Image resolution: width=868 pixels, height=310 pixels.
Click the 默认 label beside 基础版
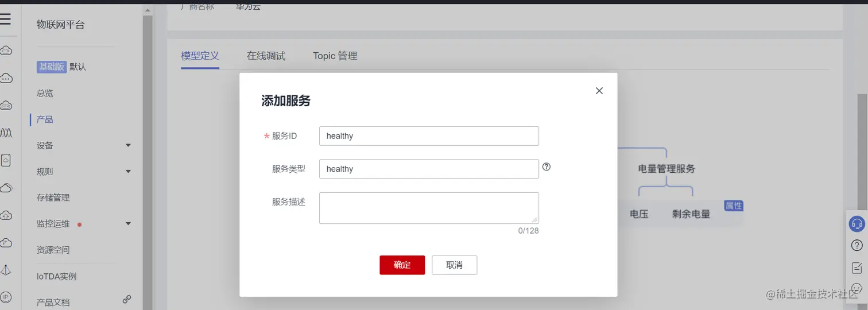(78, 67)
